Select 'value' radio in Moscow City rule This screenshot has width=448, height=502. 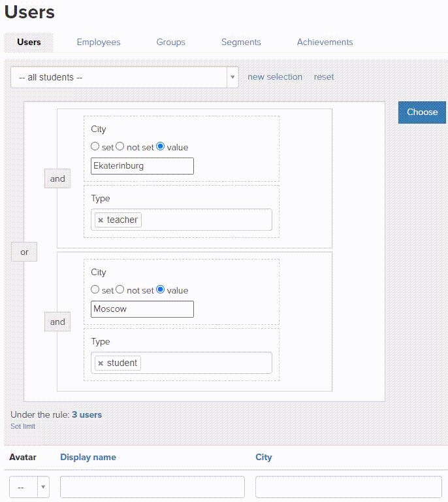(161, 290)
